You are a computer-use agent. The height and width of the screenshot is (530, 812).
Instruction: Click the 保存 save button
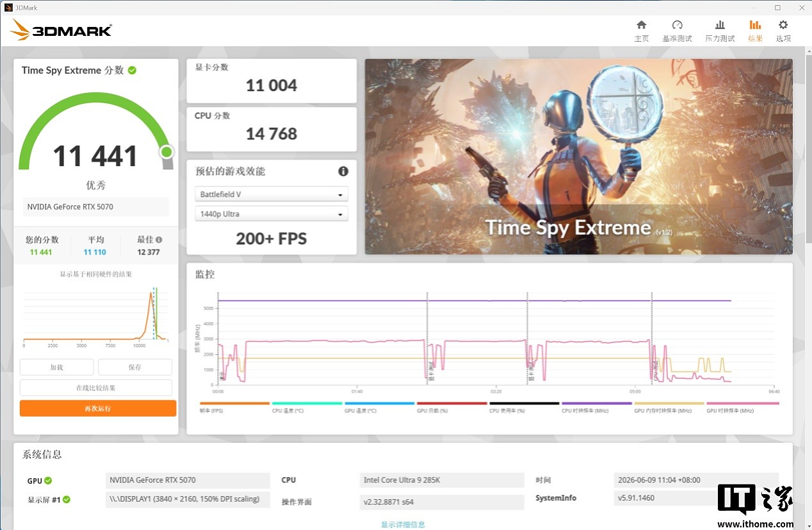coord(134,367)
